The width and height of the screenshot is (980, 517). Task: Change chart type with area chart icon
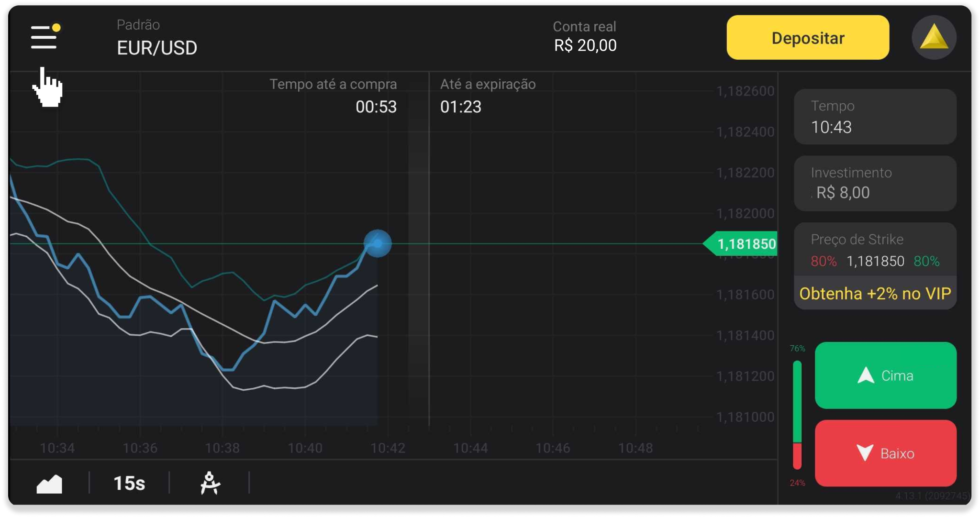tap(49, 484)
